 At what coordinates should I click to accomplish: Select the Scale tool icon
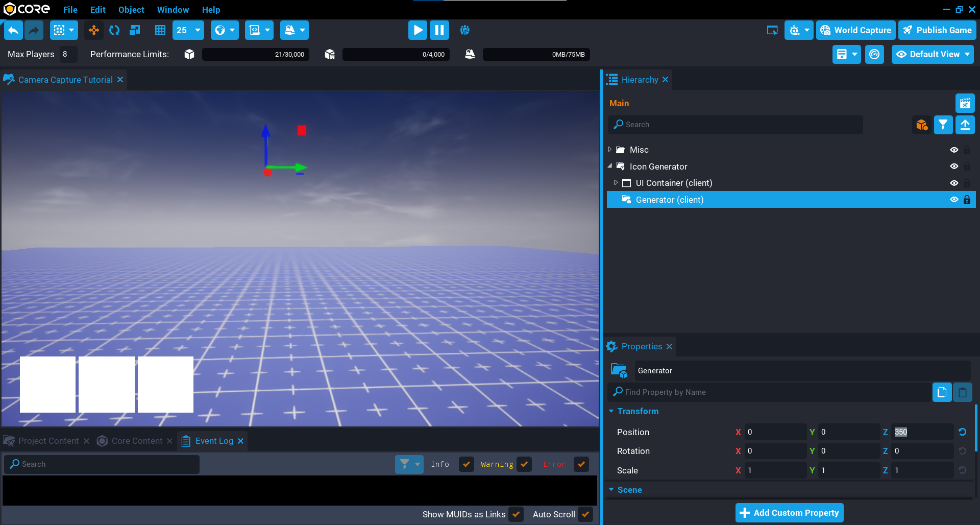coord(135,31)
